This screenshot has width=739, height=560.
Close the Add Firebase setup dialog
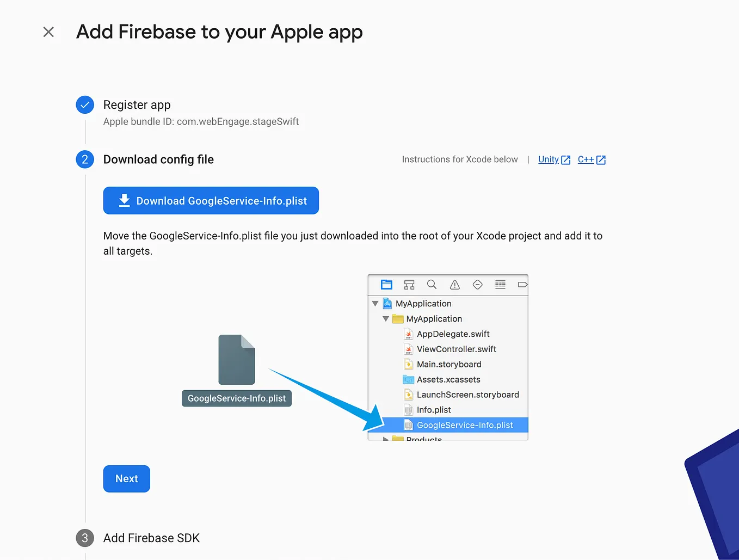[x=48, y=32]
